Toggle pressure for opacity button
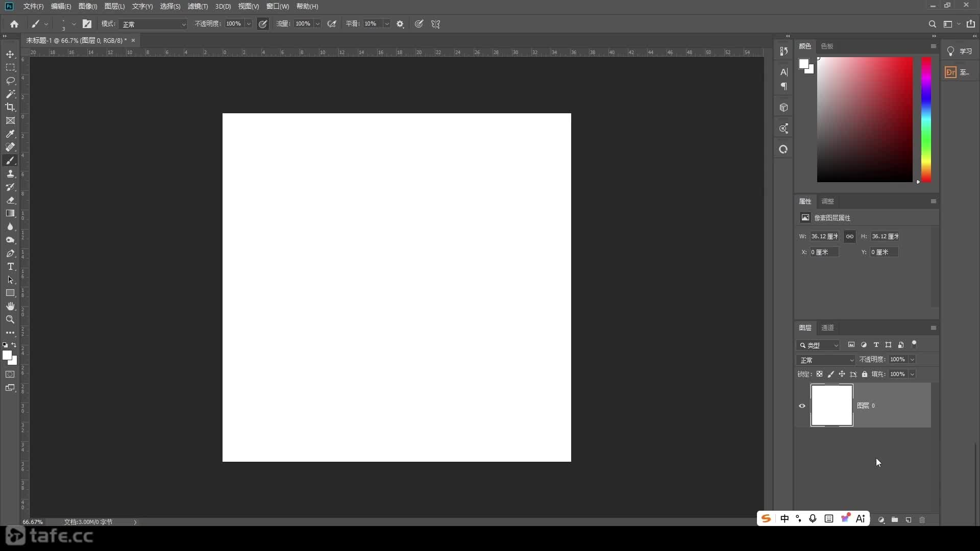The width and height of the screenshot is (980, 551). click(263, 24)
